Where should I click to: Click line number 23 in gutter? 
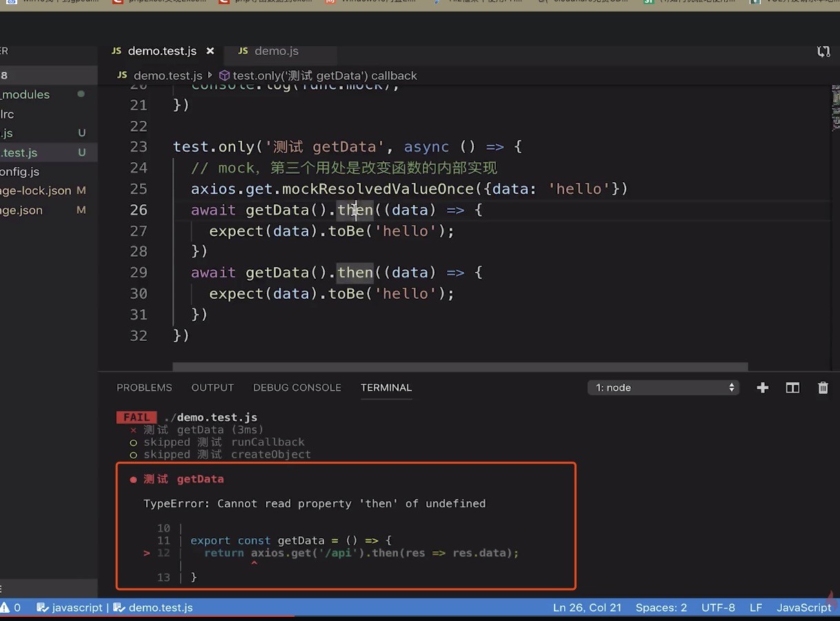139,147
